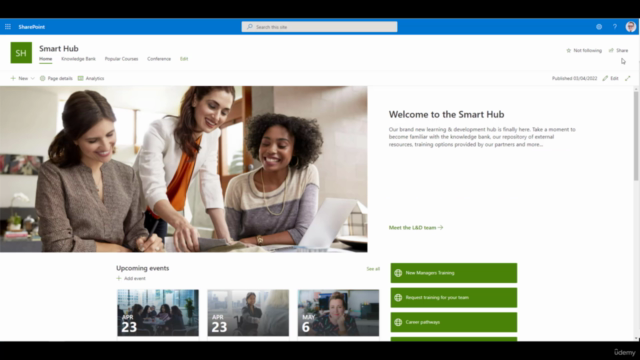This screenshot has height=360, width=640.
Task: Select the Home navigation tab
Action: [46, 59]
